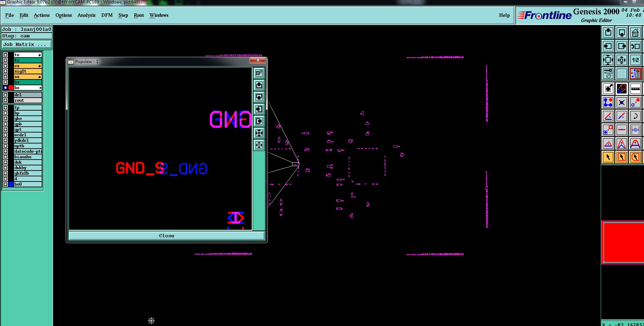This screenshot has width=644, height=326.
Task: Select layer name mcdrl in layer list
Action: [x=28, y=135]
